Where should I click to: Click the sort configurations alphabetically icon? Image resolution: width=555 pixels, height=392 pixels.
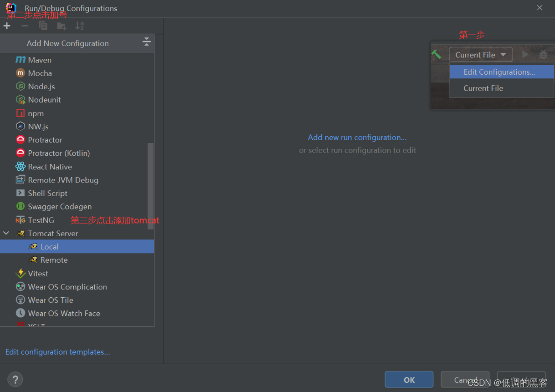80,26
